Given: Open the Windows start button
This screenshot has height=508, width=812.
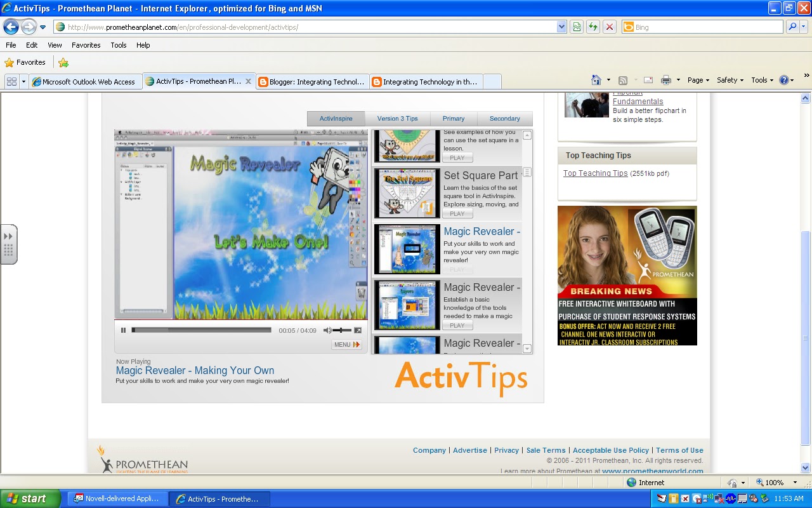Looking at the screenshot, I should point(30,498).
